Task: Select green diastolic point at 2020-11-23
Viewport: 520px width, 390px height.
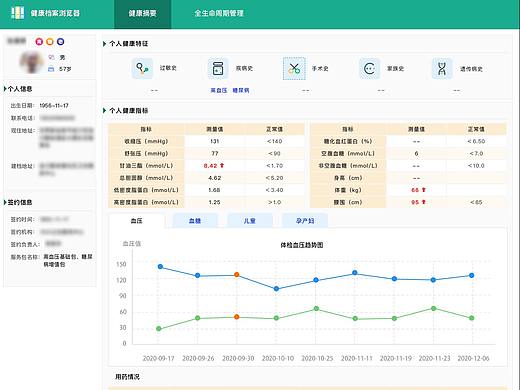Action: 434,309
